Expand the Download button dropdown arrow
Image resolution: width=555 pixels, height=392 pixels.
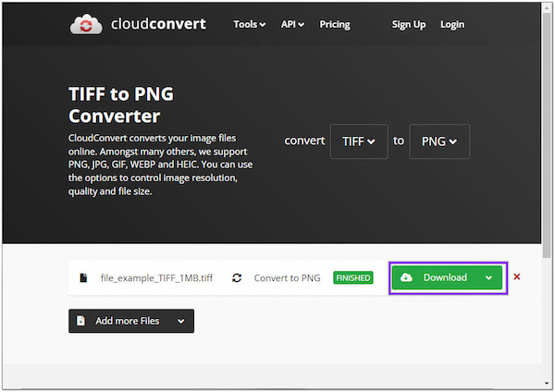(x=488, y=277)
